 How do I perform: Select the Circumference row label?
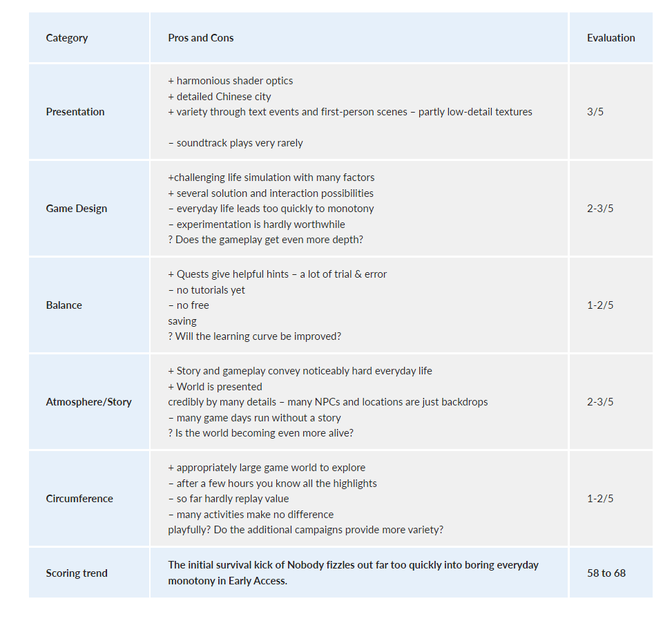coord(79,499)
